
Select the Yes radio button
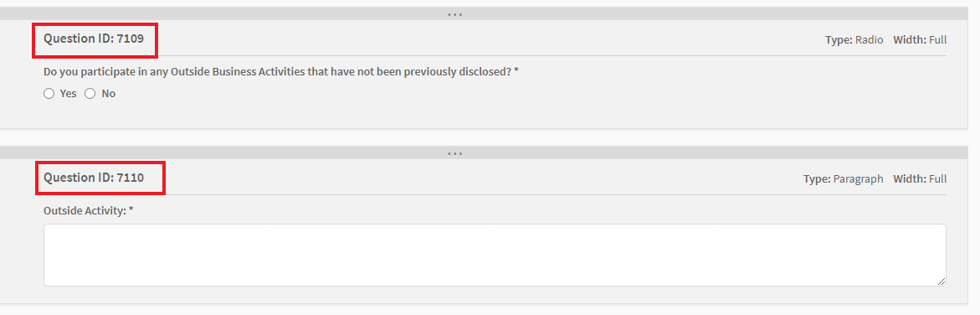click(49, 93)
